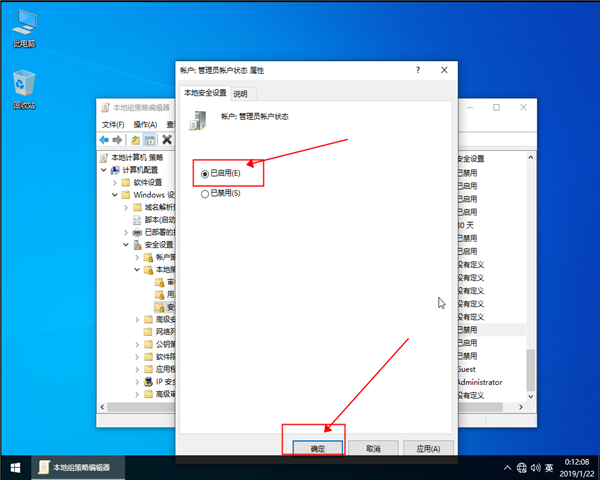This screenshot has width=600, height=480.
Task: Click the up-one-level folder toolbar icon
Action: click(x=135, y=139)
